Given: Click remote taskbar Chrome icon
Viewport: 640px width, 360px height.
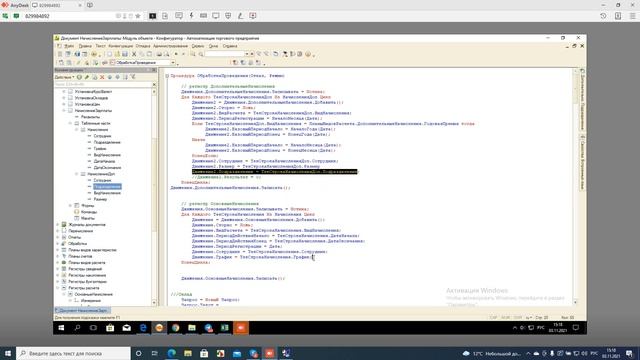Looking at the screenshot, I should pos(176,328).
